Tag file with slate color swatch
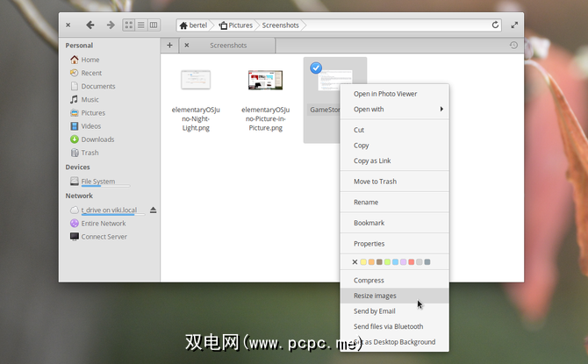The image size is (588, 364). pyautogui.click(x=427, y=262)
